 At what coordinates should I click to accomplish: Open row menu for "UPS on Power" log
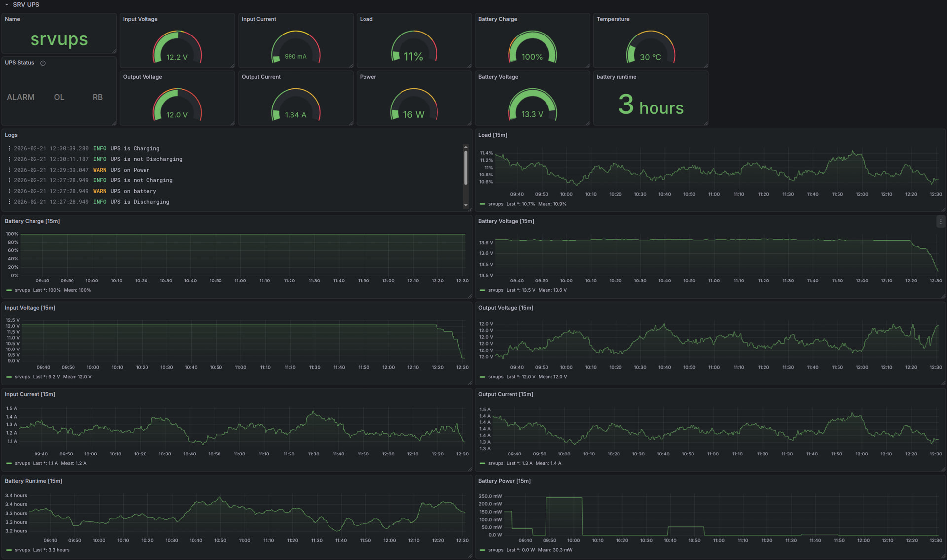(9, 170)
